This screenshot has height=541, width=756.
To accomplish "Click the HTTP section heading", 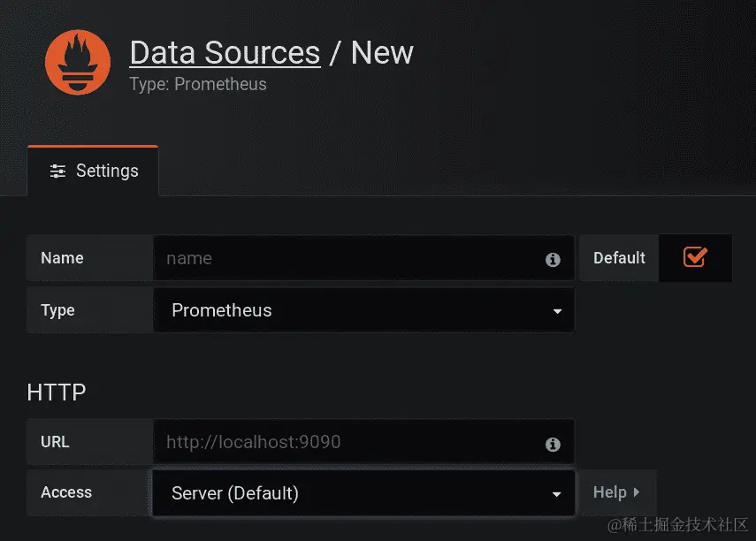I will click(57, 392).
